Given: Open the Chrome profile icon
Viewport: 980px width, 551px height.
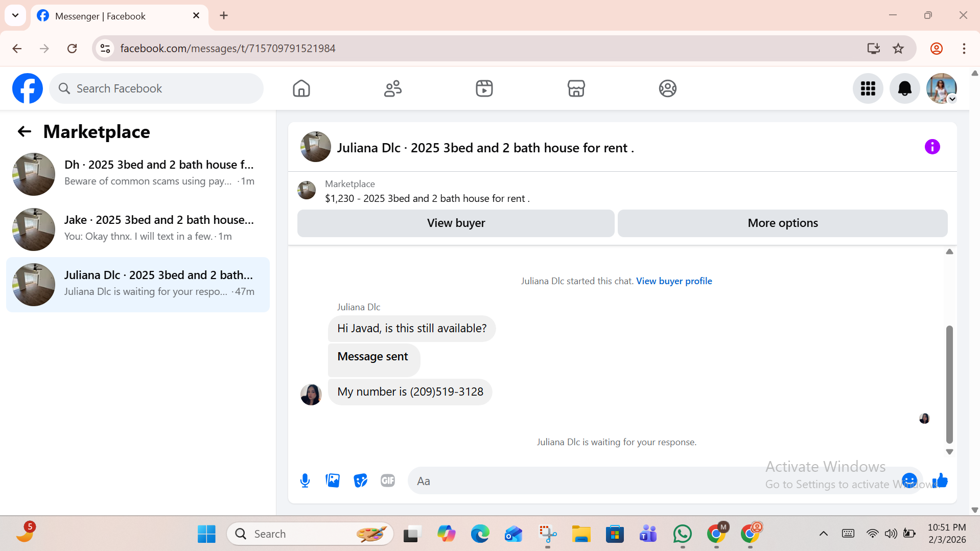Looking at the screenshot, I should click(x=937, y=49).
